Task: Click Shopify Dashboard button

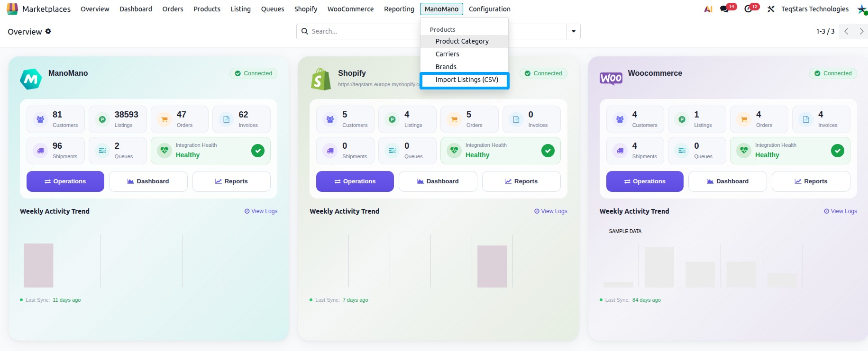Action: [x=438, y=181]
